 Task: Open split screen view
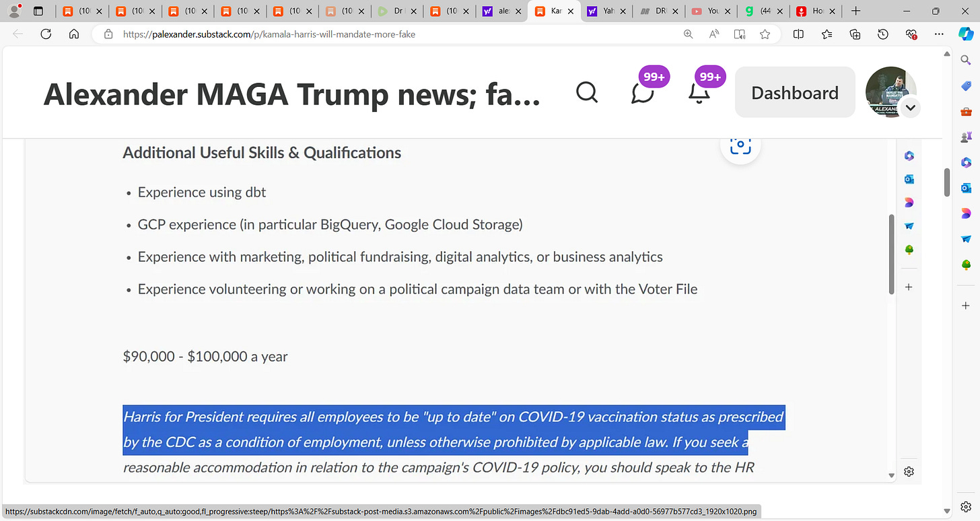(798, 34)
